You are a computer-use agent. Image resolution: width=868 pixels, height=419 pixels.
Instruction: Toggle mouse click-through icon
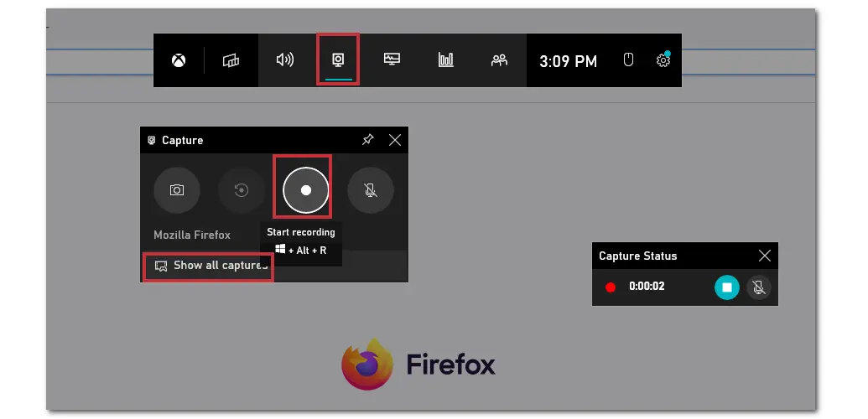pos(628,60)
